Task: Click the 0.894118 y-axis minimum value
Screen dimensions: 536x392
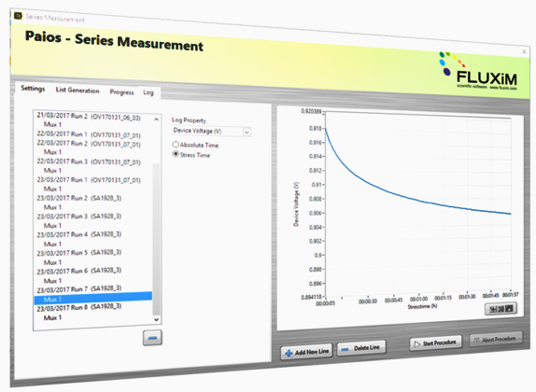Action: [311, 298]
